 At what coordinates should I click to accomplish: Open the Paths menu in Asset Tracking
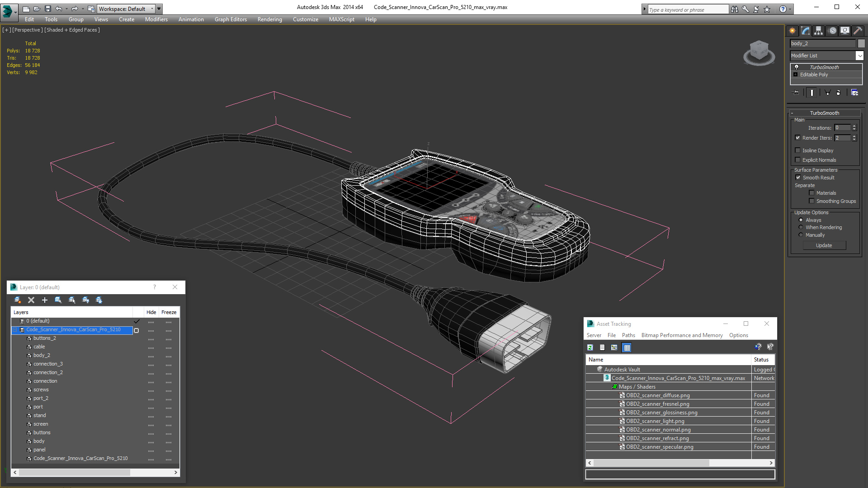coord(628,335)
